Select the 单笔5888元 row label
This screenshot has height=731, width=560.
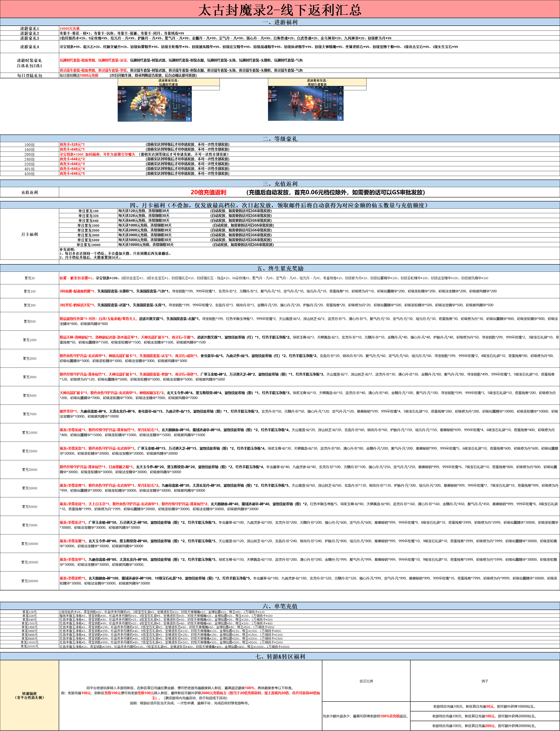tap(29, 635)
